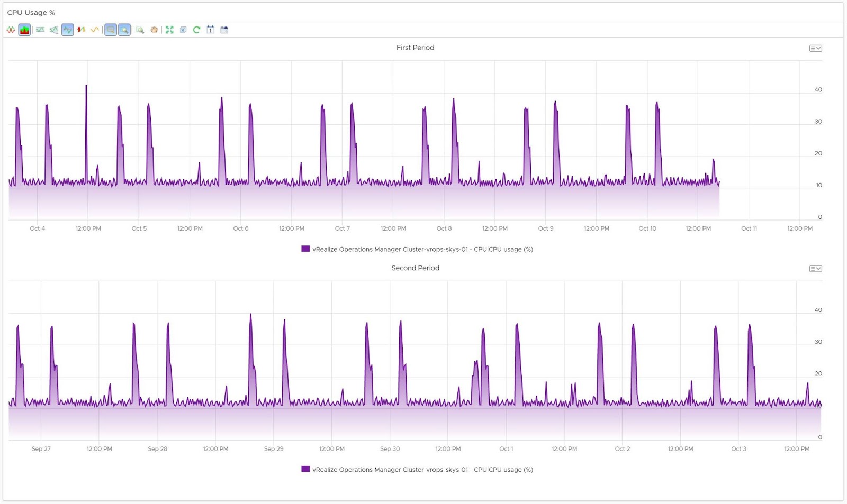Click purple legend swatch under First Period chart

[x=305, y=249]
